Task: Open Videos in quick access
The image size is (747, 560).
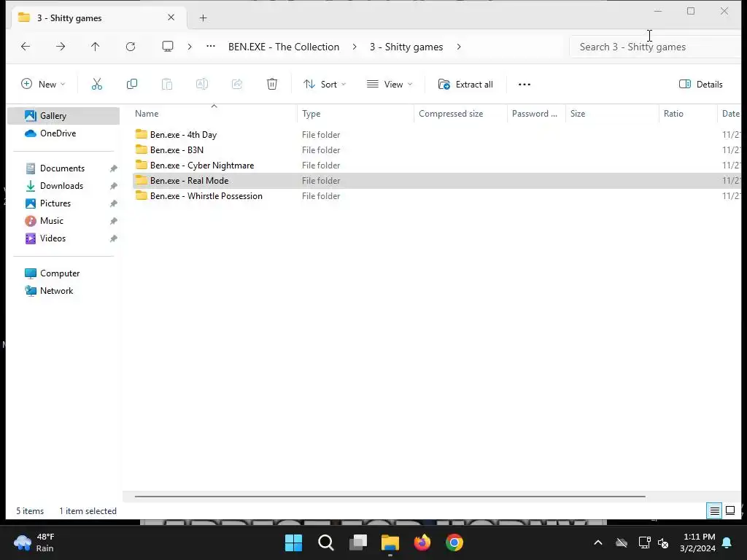Action: pos(63,238)
